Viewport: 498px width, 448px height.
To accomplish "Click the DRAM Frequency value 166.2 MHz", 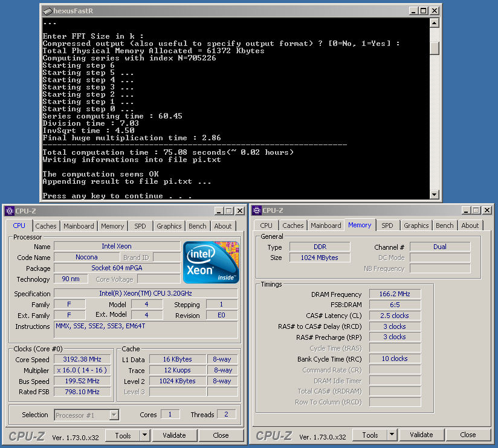I will (x=395, y=294).
